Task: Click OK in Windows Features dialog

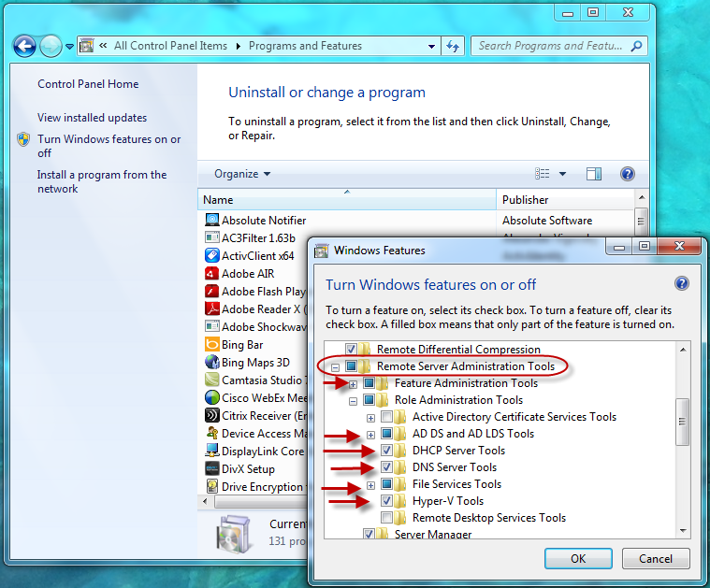Action: coord(577,558)
